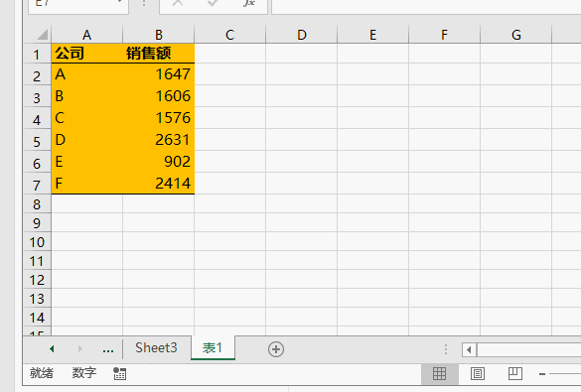Select column E header

(373, 35)
